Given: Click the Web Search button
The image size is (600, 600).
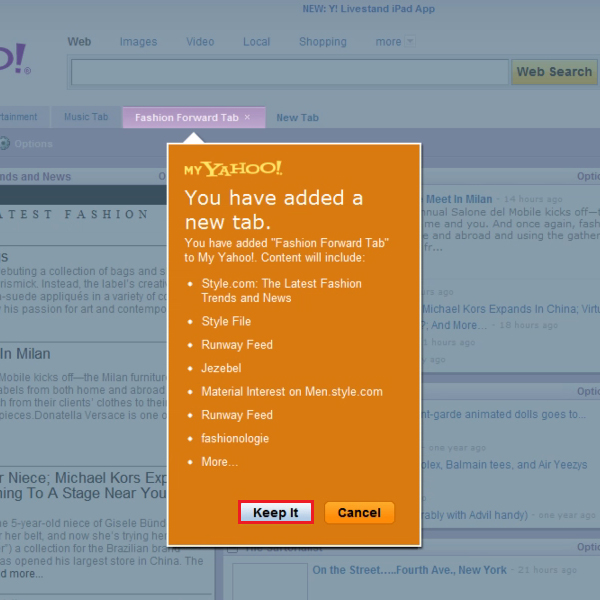Looking at the screenshot, I should tap(554, 72).
